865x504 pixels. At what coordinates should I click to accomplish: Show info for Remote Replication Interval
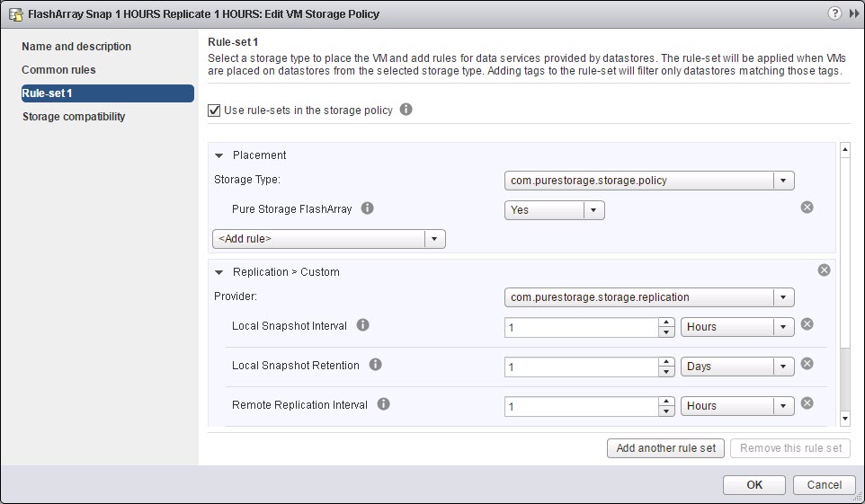click(383, 404)
